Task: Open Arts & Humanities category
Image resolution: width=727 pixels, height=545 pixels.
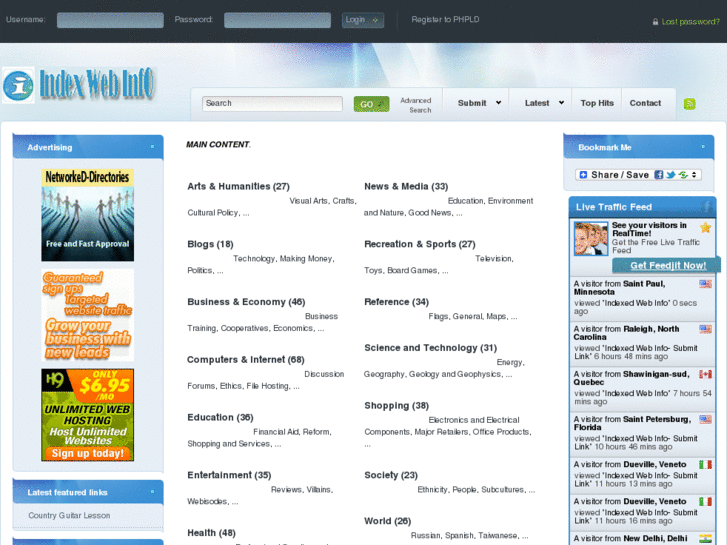Action: [238, 186]
